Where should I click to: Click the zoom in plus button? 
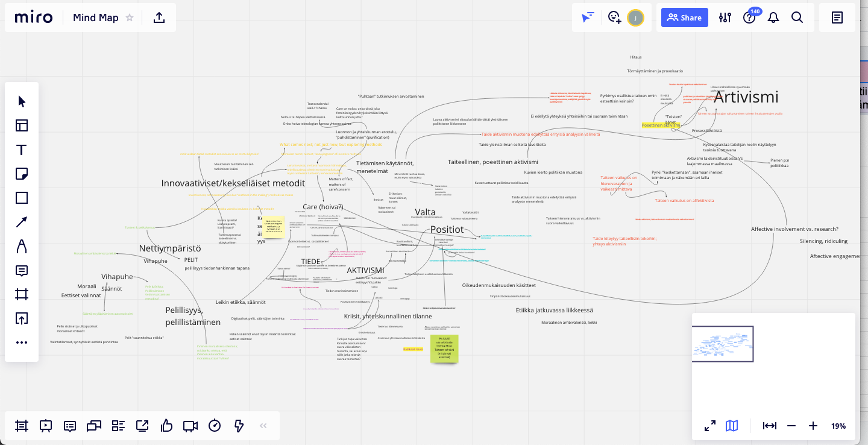coord(813,426)
